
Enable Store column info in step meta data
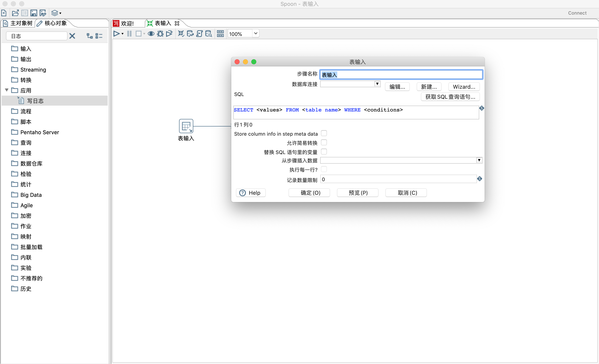pyautogui.click(x=324, y=133)
